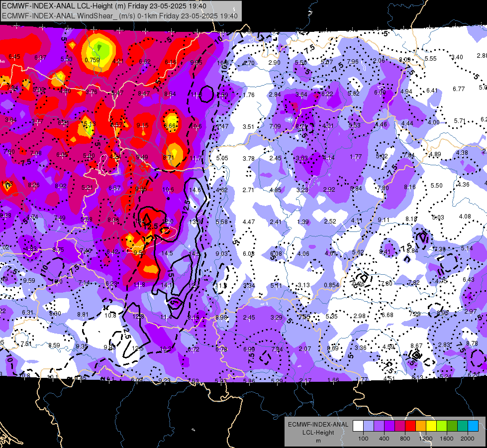The image size is (487, 448).
Task: Click the yellow legend swatch
Action: 431,426
